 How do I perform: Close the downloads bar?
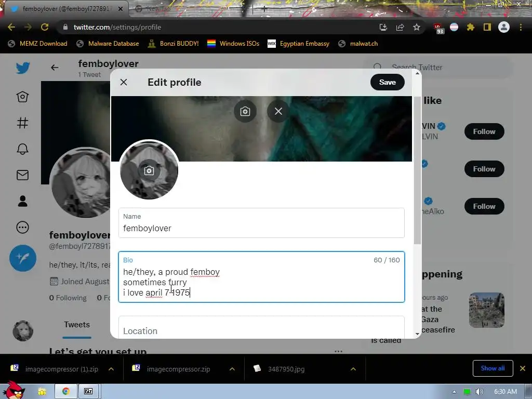523,368
